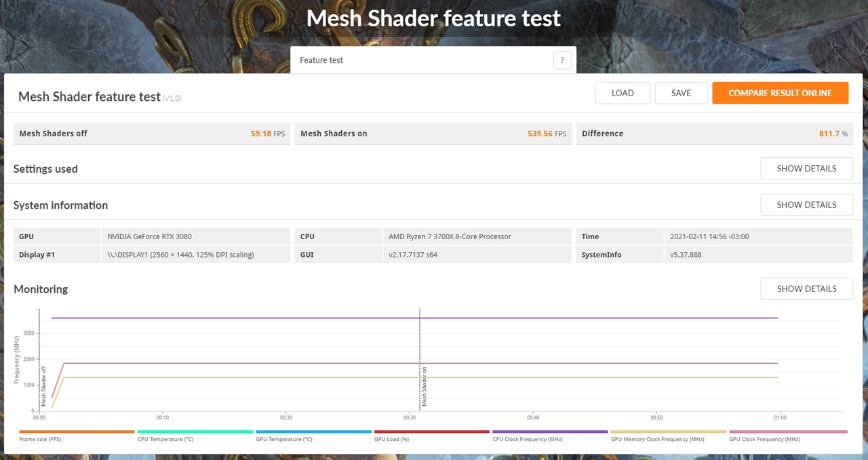Select the Feature test tab label
The image size is (868, 460).
click(x=321, y=60)
